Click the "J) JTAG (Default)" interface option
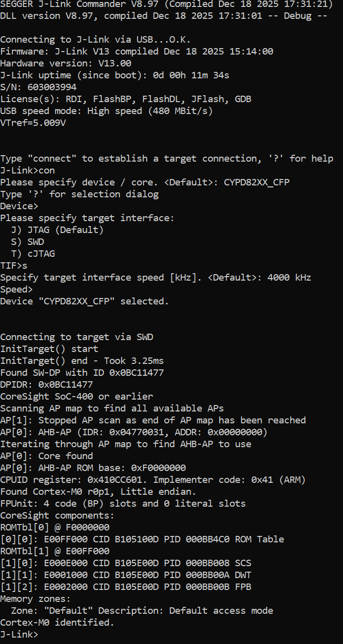Image resolution: width=343 pixels, height=644 pixels. 57,230
